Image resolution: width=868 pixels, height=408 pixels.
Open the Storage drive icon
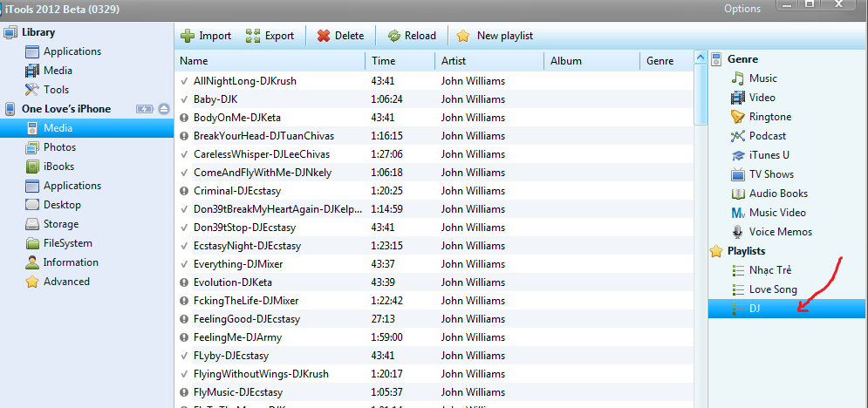[32, 224]
